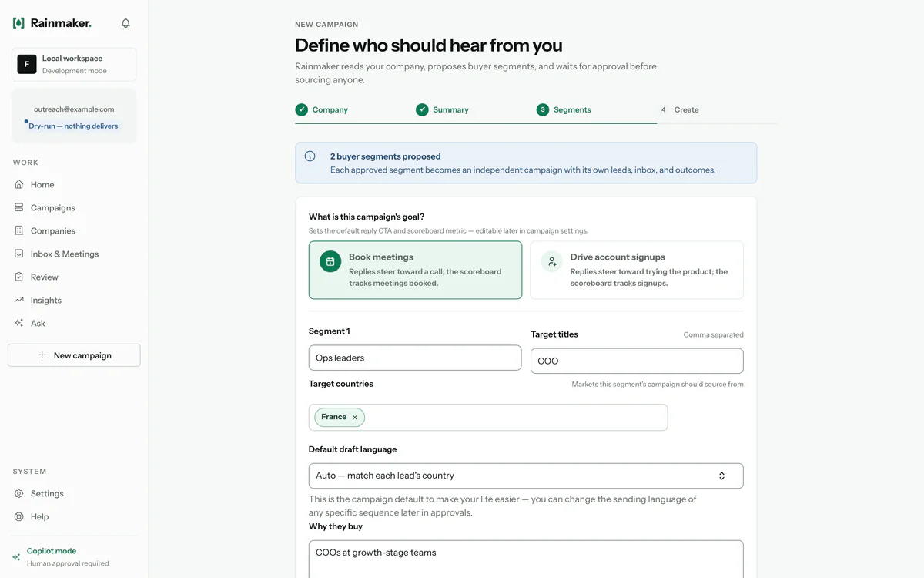924x578 pixels.
Task: Select the Book meetings goal
Action: (x=415, y=270)
